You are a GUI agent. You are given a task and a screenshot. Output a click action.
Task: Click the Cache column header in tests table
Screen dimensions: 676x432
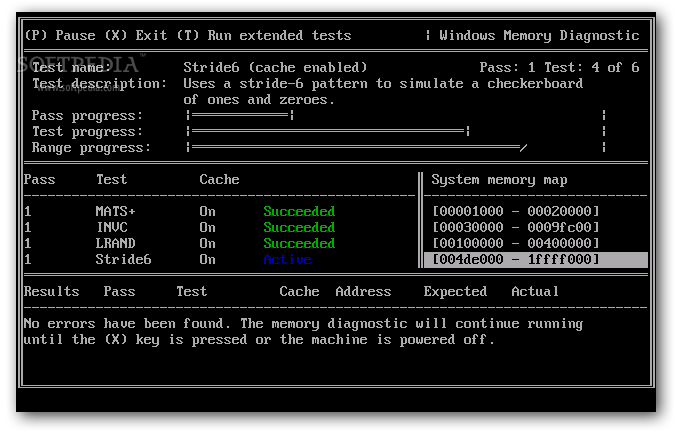tap(219, 179)
